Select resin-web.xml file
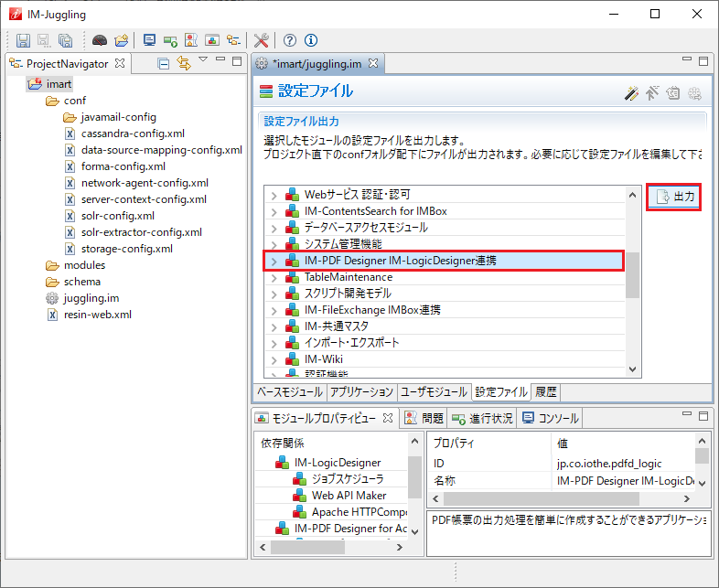Screen dimensions: 719x588 coord(98,315)
